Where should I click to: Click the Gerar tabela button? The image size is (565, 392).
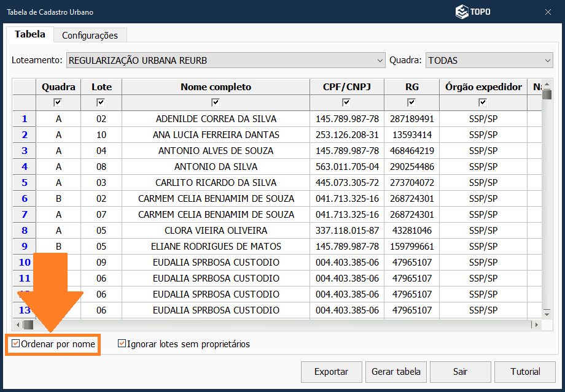[x=396, y=371]
